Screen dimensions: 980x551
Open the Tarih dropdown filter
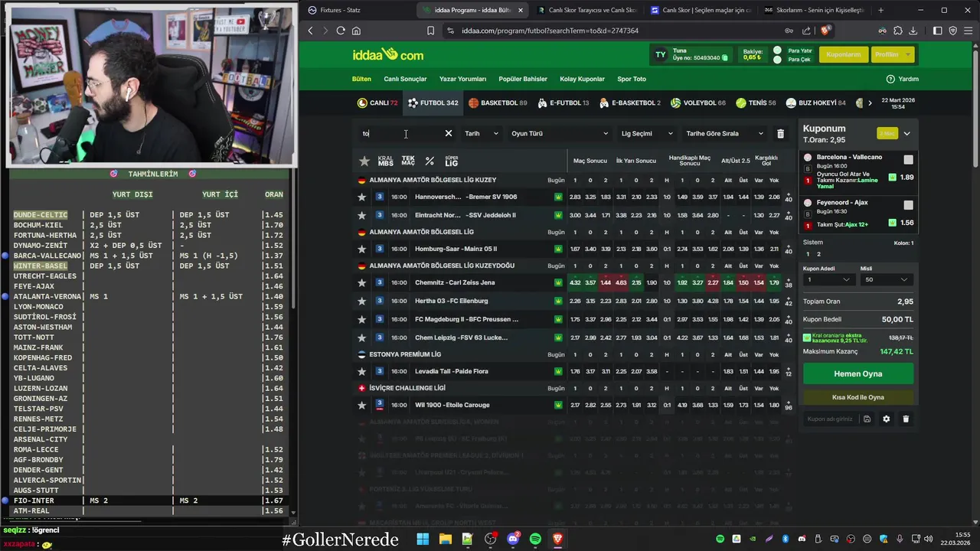click(481, 134)
